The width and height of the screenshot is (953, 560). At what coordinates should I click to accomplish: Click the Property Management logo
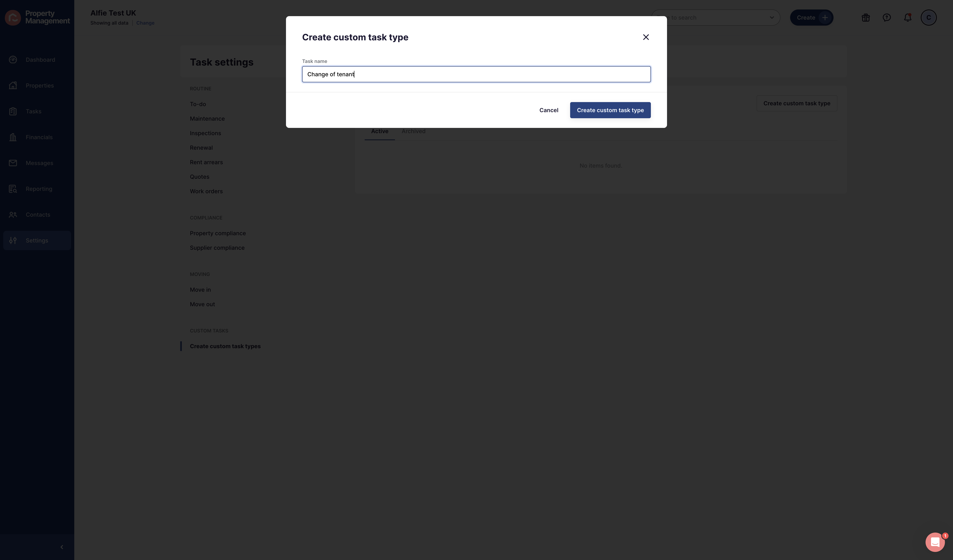tap(38, 17)
